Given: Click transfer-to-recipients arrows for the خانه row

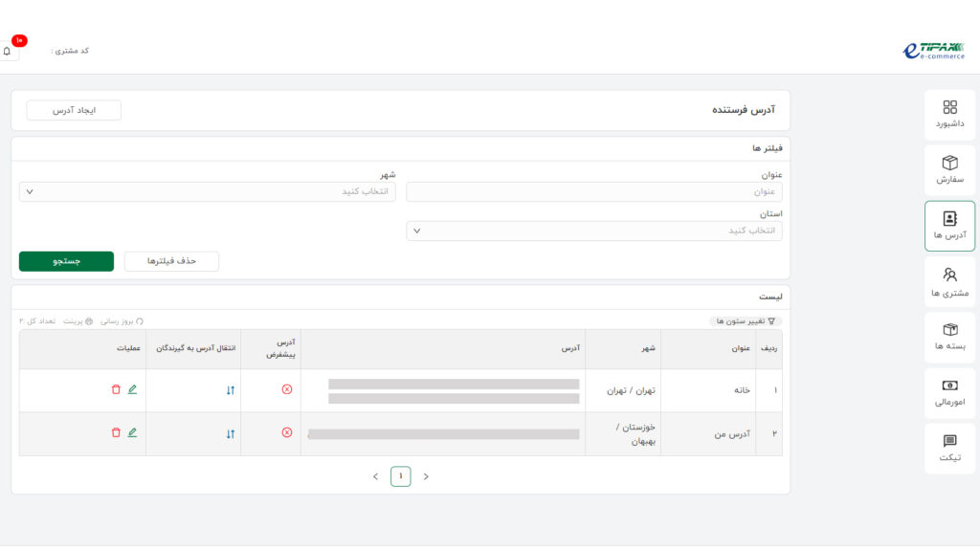Looking at the screenshot, I should 231,390.
